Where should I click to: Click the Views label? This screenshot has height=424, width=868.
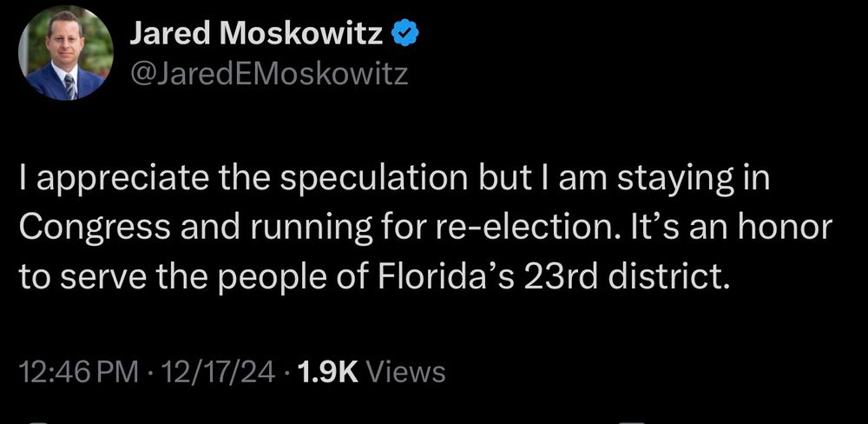(406, 373)
